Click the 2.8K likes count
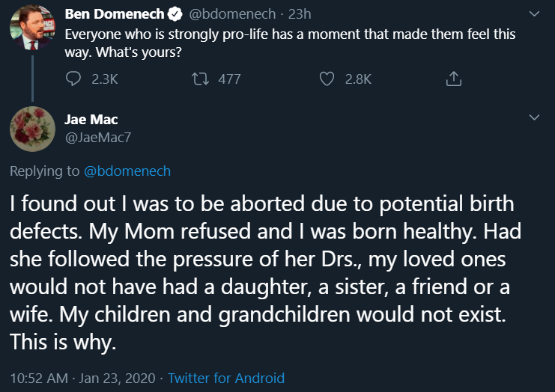555x392 pixels. coord(358,79)
